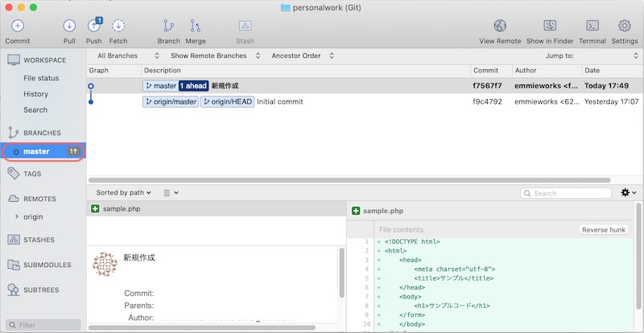This screenshot has height=333, width=644.
Task: Select the 新規作成 commit row
Action: 365,86
